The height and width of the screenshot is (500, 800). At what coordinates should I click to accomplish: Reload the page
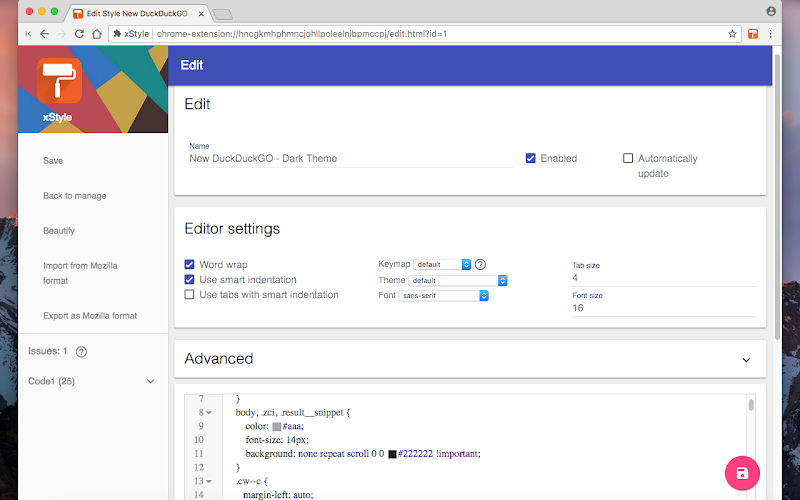(x=79, y=34)
